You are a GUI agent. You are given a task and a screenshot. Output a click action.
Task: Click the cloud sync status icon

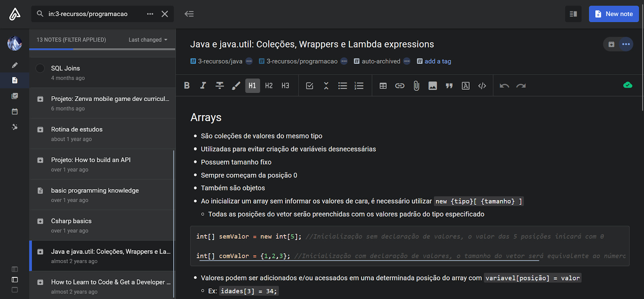[627, 85]
